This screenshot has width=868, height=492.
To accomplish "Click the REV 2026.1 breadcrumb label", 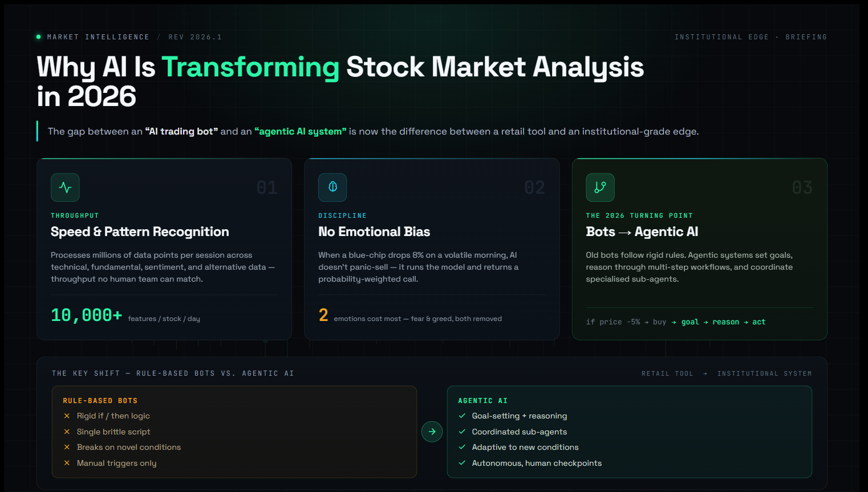I will coord(195,37).
